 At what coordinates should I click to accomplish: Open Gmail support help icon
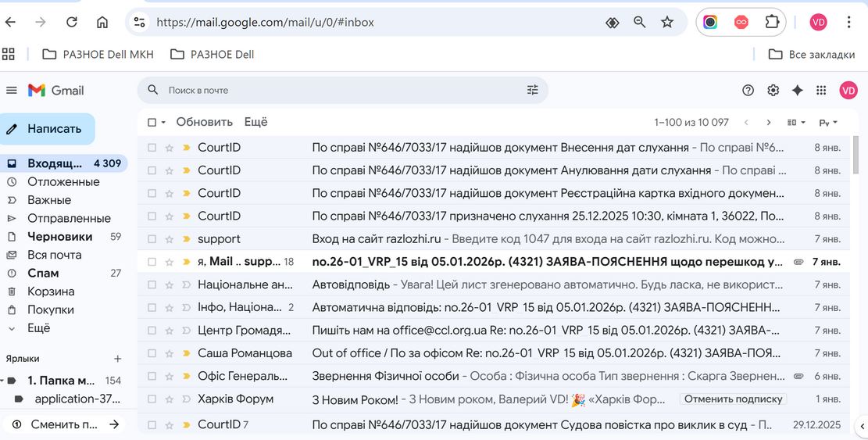(x=748, y=90)
